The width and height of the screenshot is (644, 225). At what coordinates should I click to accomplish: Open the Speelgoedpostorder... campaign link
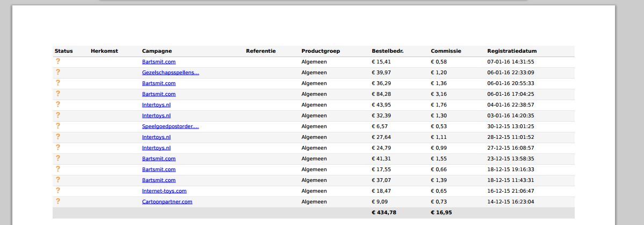170,126
